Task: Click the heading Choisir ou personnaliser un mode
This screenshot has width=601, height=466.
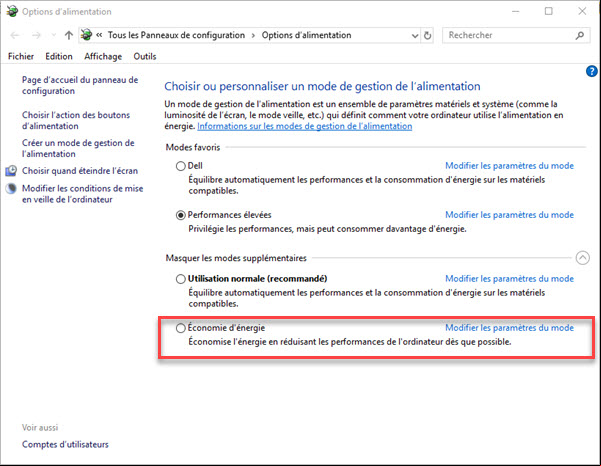Action: 322,87
